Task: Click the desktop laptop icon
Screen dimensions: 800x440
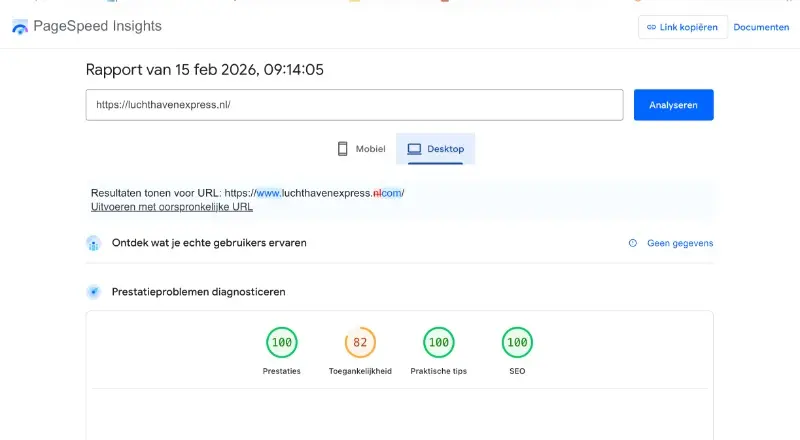Action: click(x=414, y=149)
